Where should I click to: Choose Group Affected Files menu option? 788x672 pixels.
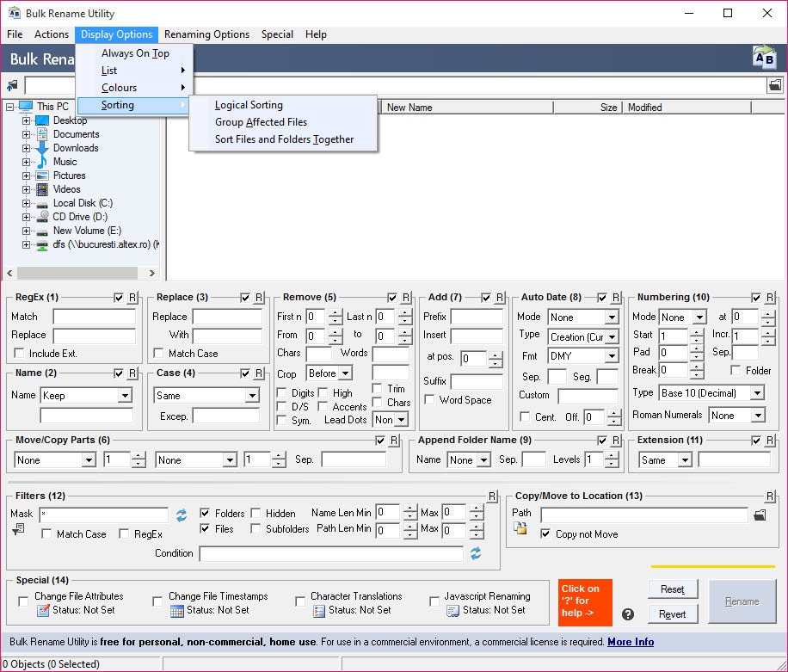pos(261,122)
